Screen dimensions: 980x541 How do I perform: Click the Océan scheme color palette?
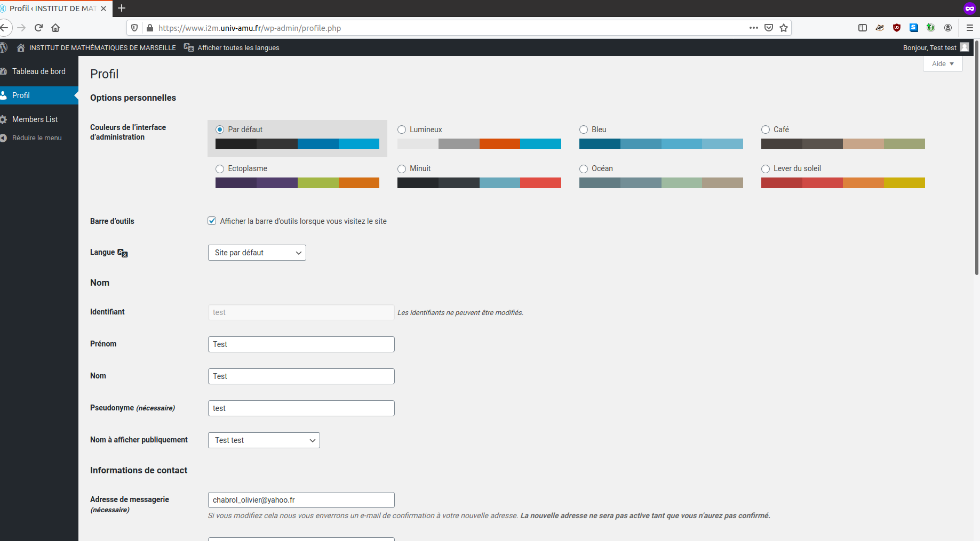pyautogui.click(x=661, y=183)
